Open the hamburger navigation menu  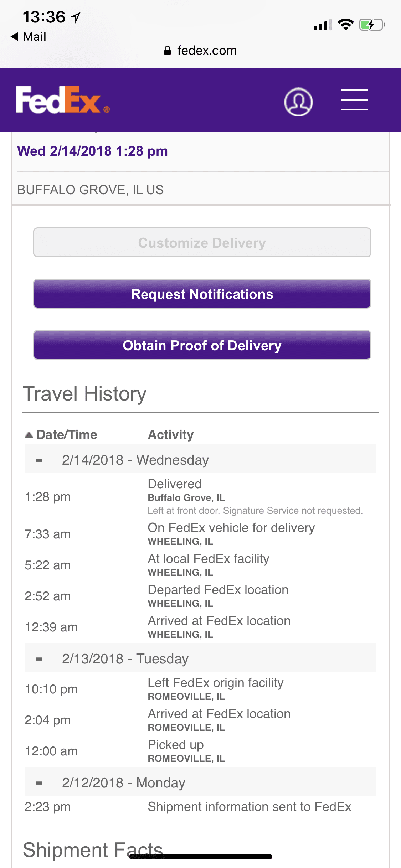pyautogui.click(x=354, y=100)
